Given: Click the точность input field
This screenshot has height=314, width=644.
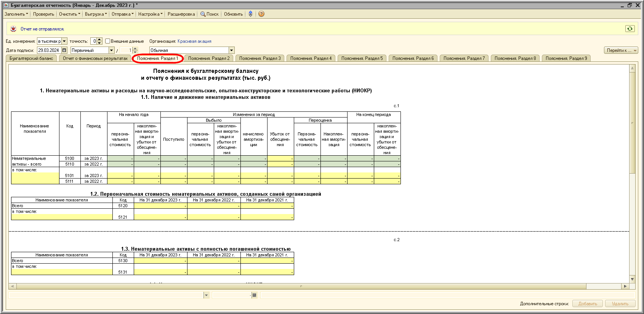Looking at the screenshot, I should coord(94,41).
